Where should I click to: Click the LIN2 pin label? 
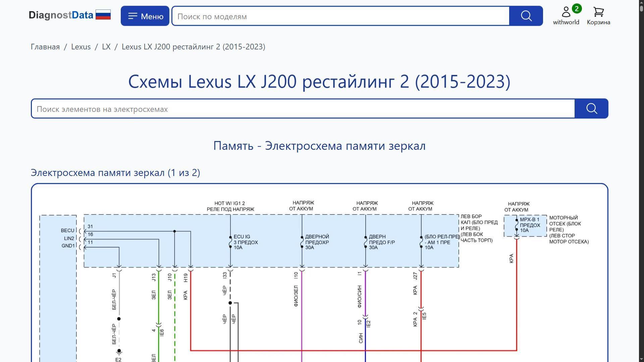(69, 238)
